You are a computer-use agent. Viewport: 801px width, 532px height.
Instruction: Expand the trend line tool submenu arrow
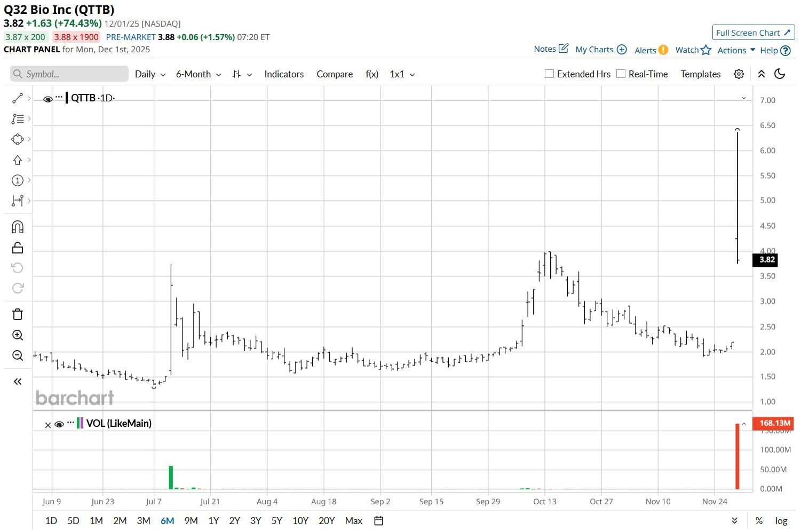tap(29, 98)
